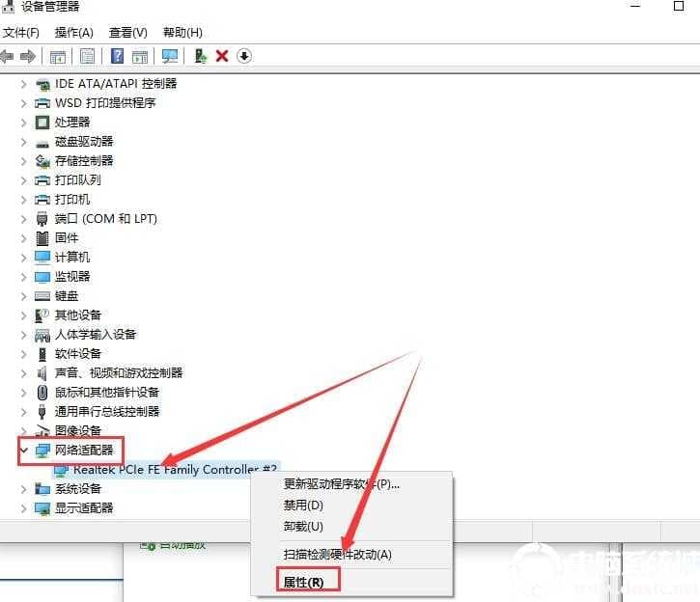Click the 鼠标和其他指针设备 mouse icon

[x=42, y=393]
